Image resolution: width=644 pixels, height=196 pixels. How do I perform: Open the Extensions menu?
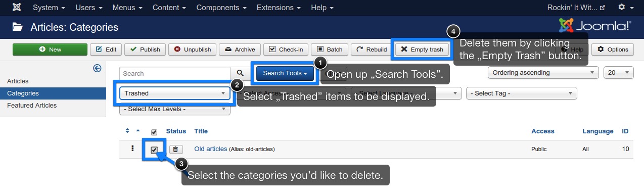tap(279, 8)
